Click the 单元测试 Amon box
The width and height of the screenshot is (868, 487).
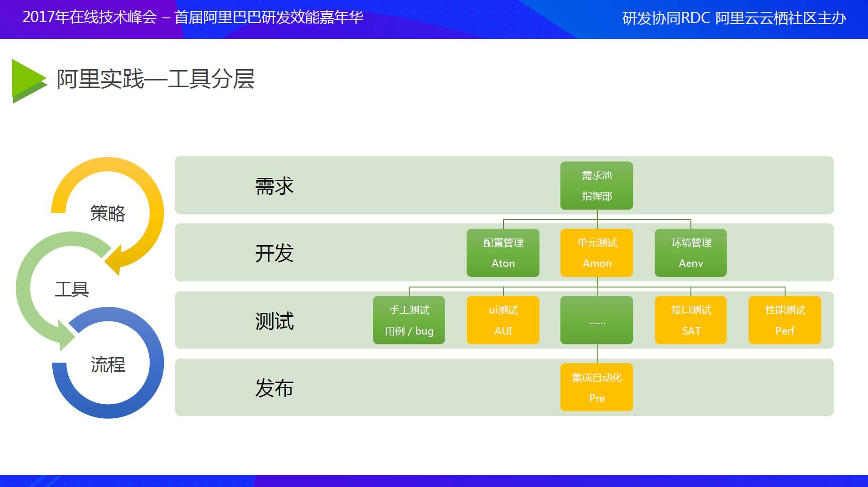[x=597, y=253]
